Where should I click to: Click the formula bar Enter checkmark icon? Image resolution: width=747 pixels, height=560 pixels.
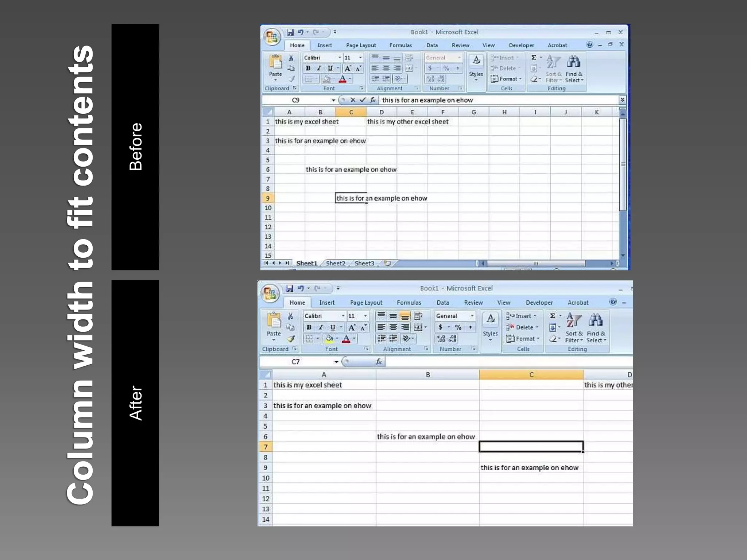click(362, 100)
